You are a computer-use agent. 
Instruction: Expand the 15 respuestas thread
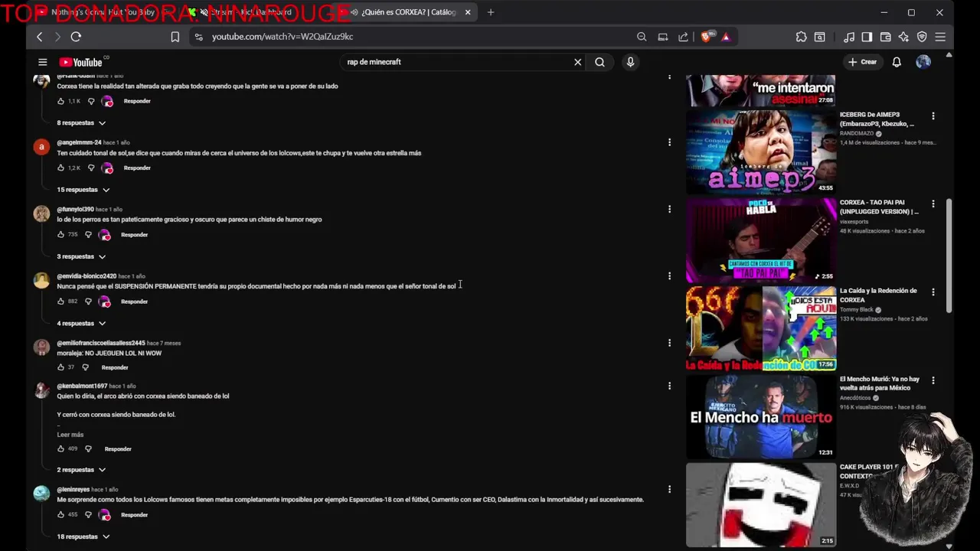(x=83, y=190)
